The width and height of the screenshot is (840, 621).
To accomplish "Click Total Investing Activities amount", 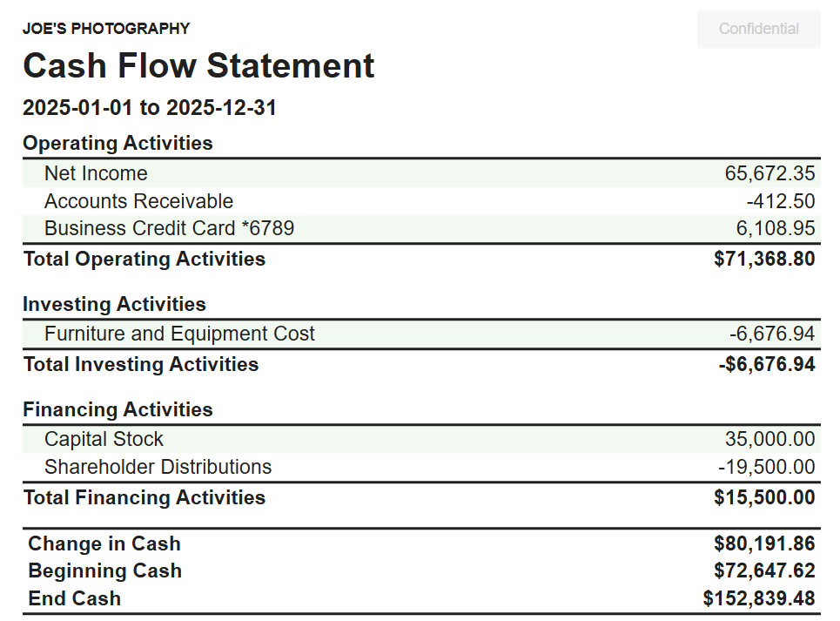I will [x=767, y=365].
